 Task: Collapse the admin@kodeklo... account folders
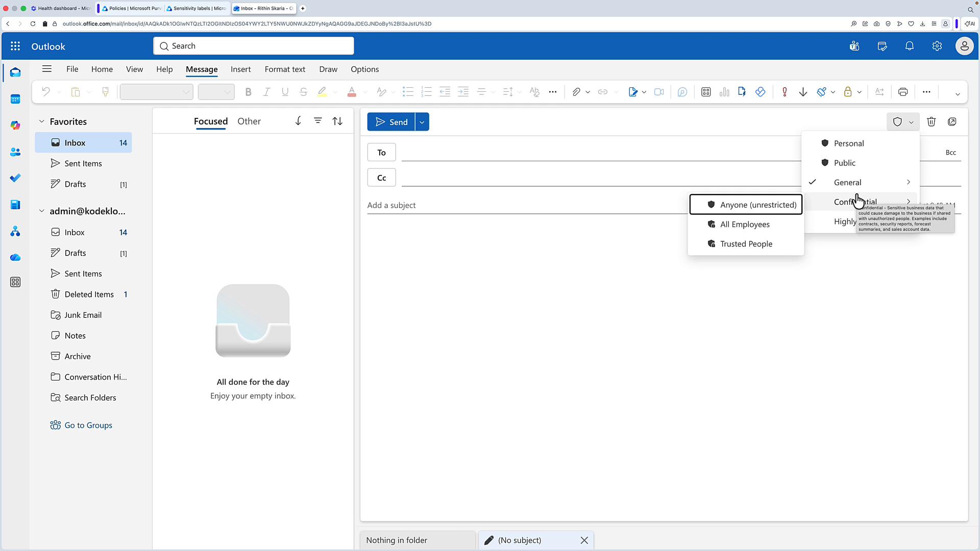click(42, 211)
